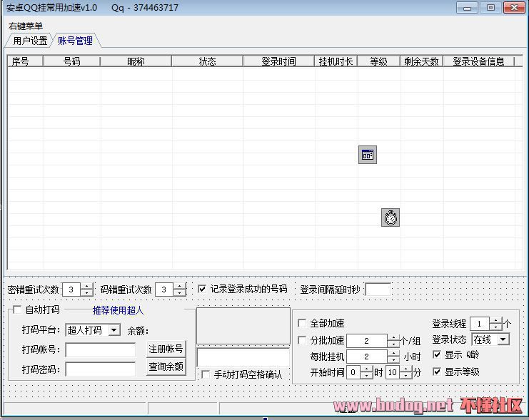Click the 剩余天数 column header
Screen dimensions: 529x420
pos(421,61)
